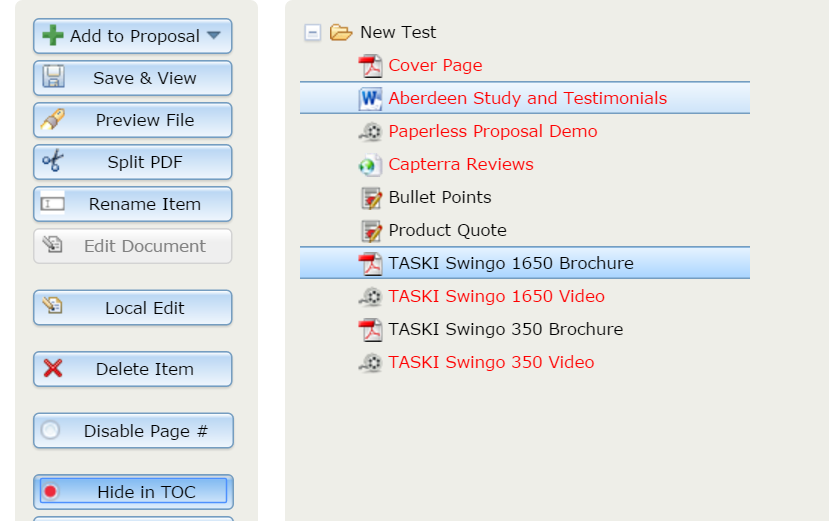The image size is (829, 521).
Task: Open the Add to Proposal dropdown arrow
Action: pyautogui.click(x=214, y=35)
